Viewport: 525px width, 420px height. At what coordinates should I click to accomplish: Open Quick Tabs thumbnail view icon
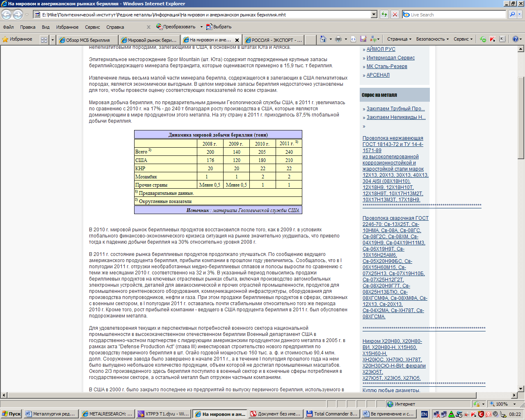[x=44, y=40]
